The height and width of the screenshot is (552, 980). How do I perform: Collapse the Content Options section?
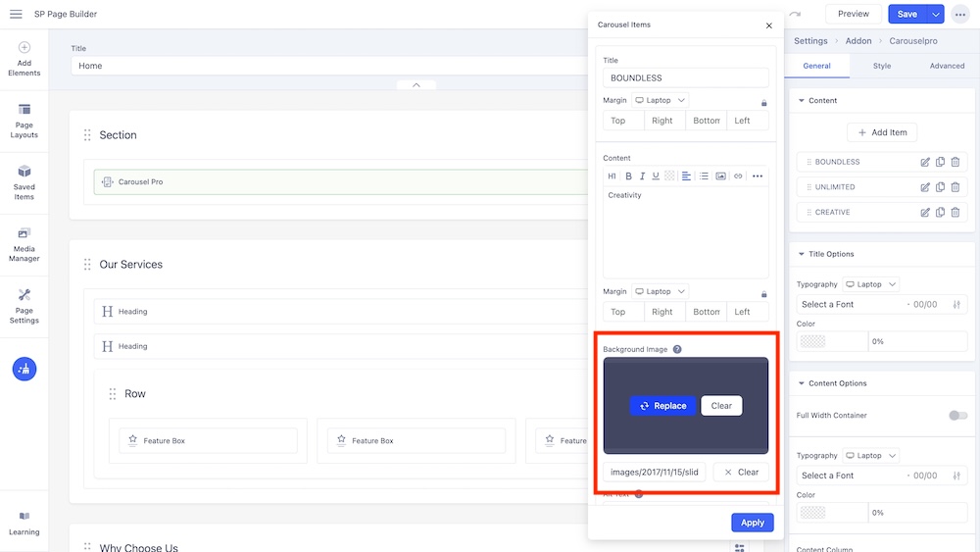coord(802,383)
